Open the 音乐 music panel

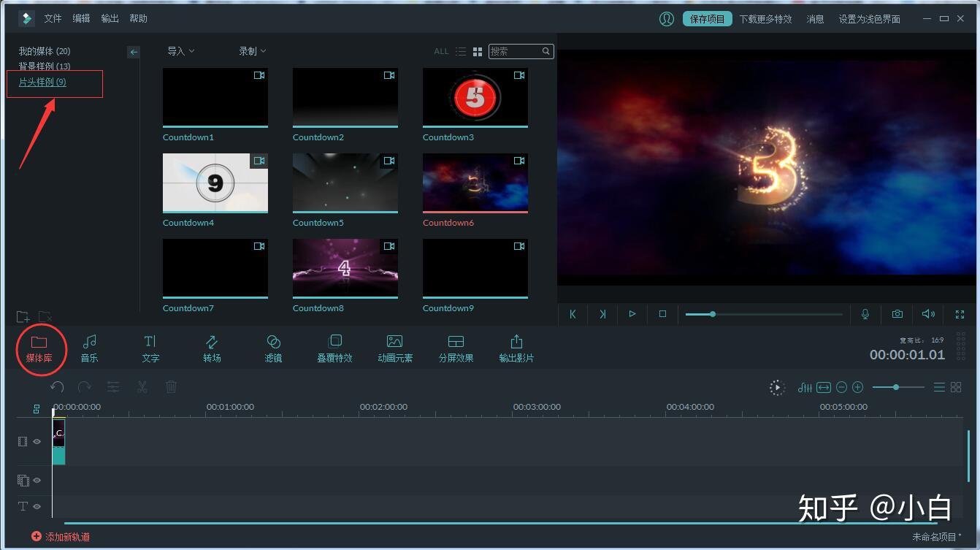click(x=89, y=348)
